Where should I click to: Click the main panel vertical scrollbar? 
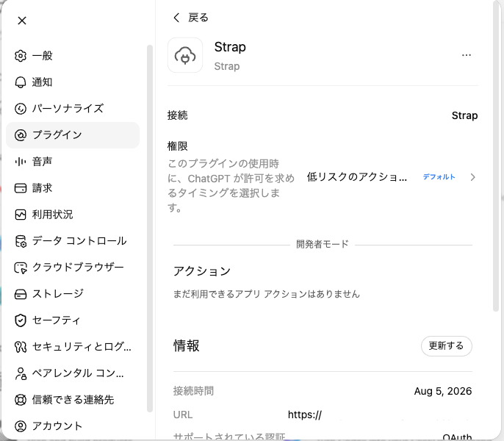(496, 156)
